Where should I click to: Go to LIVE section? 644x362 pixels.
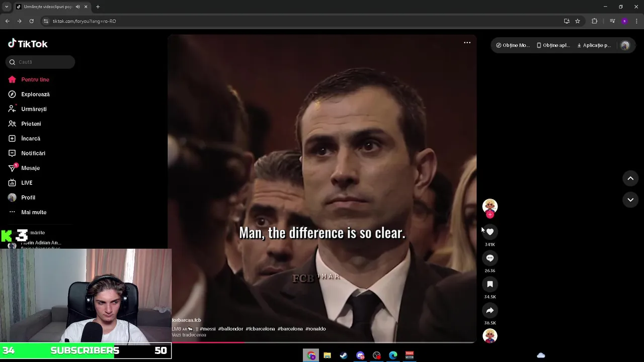pyautogui.click(x=20, y=183)
